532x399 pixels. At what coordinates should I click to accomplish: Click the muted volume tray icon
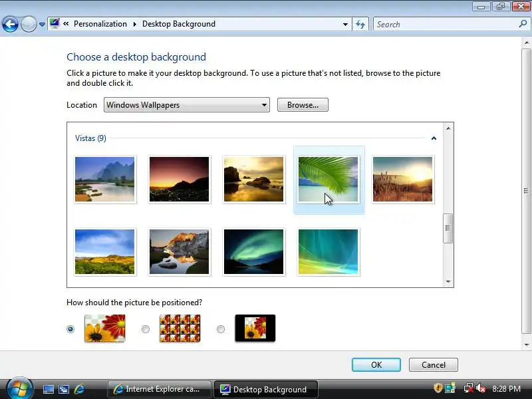481,388
